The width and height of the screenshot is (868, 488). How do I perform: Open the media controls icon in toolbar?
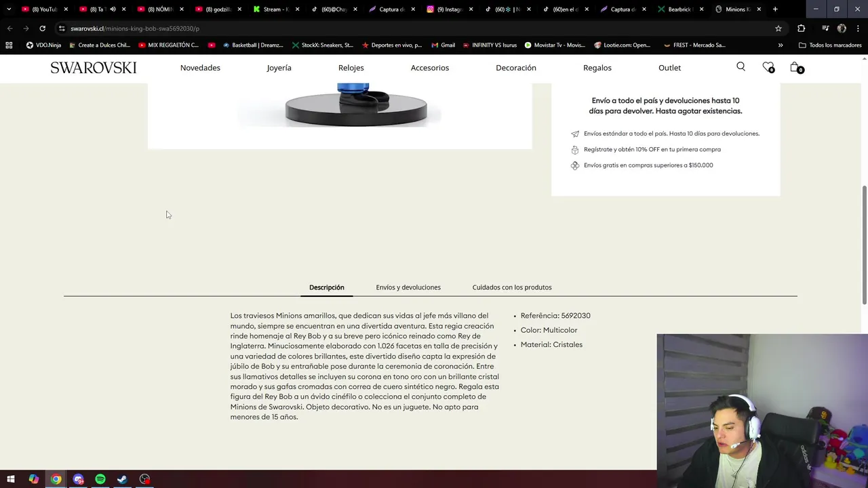click(825, 28)
